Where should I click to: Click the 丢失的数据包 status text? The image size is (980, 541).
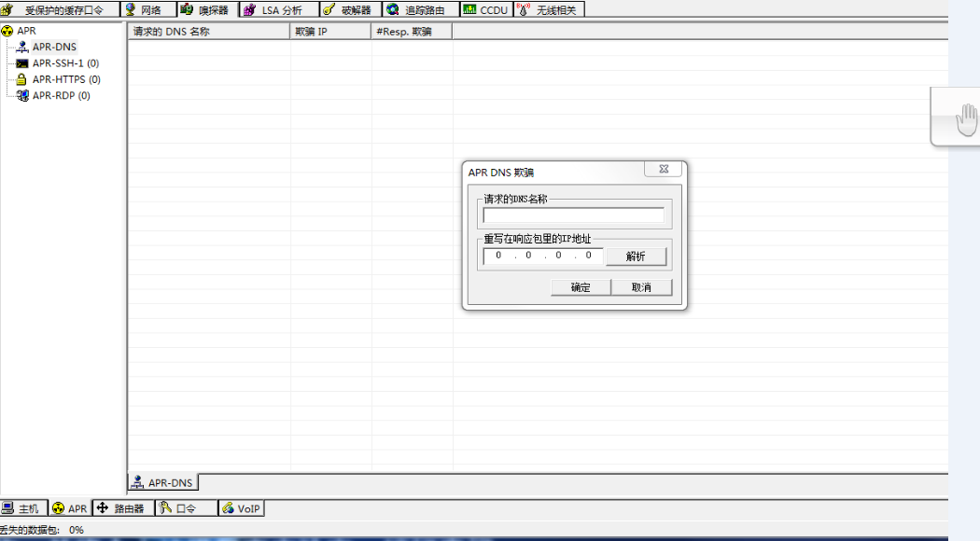(30, 530)
